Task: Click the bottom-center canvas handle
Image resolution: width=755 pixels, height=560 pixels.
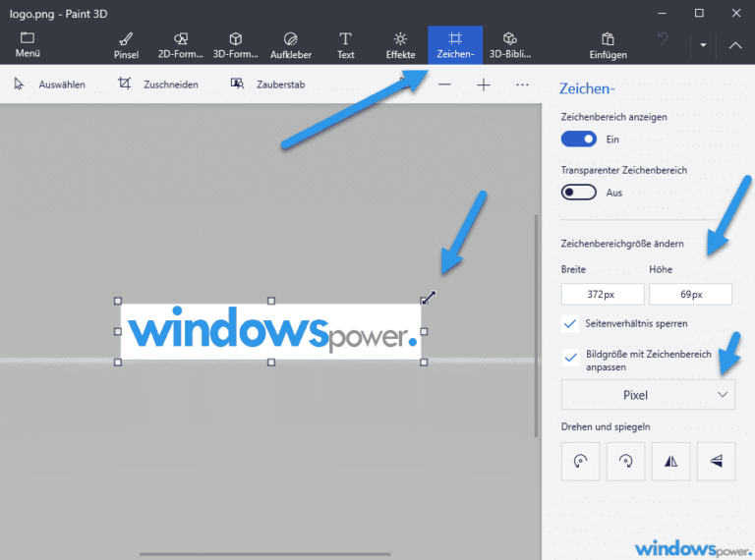Action: pos(271,363)
